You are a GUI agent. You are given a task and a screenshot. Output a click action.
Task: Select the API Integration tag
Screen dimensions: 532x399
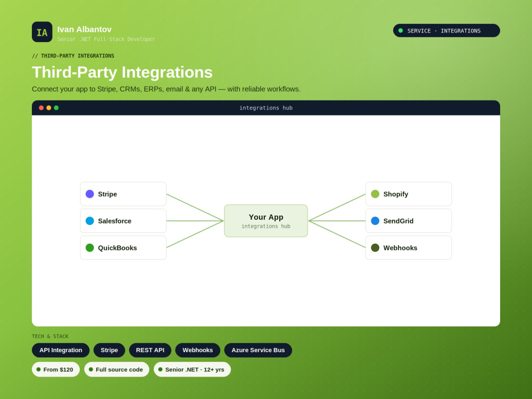coord(61,350)
